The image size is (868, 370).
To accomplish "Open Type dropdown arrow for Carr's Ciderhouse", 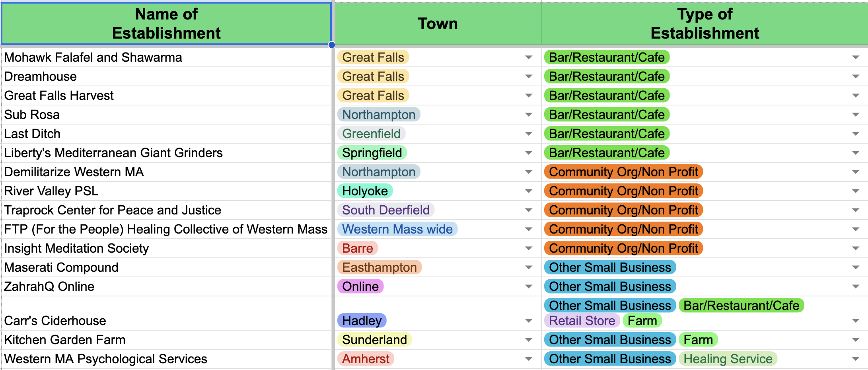I will click(856, 321).
